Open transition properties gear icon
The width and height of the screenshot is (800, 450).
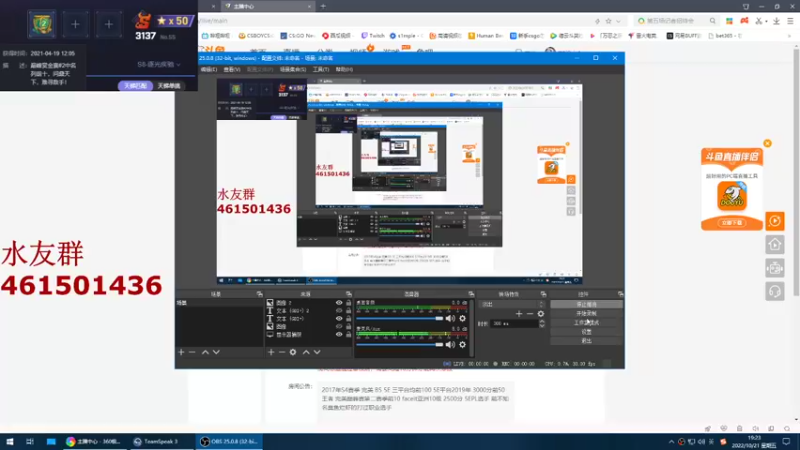(x=541, y=314)
